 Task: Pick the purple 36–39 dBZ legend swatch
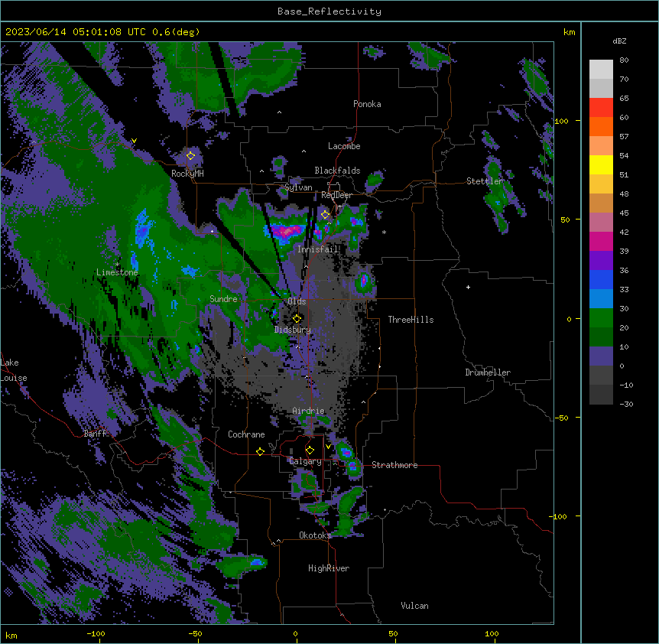point(601,260)
